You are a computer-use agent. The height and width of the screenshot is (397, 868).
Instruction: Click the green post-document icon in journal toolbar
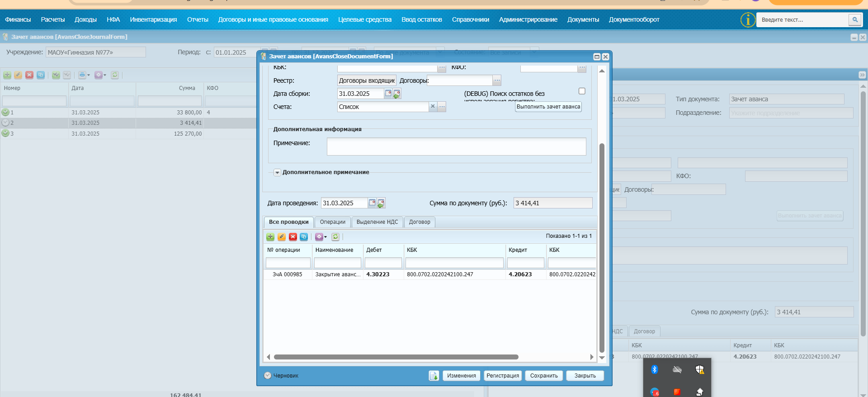pyautogui.click(x=56, y=75)
